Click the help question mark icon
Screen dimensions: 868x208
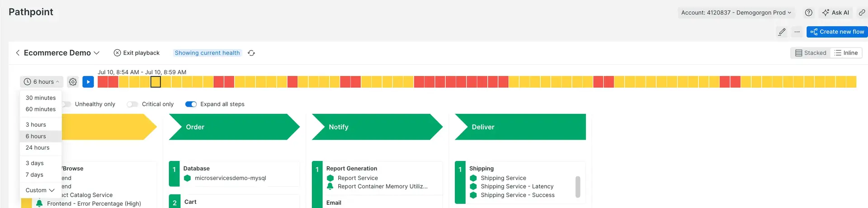[809, 13]
